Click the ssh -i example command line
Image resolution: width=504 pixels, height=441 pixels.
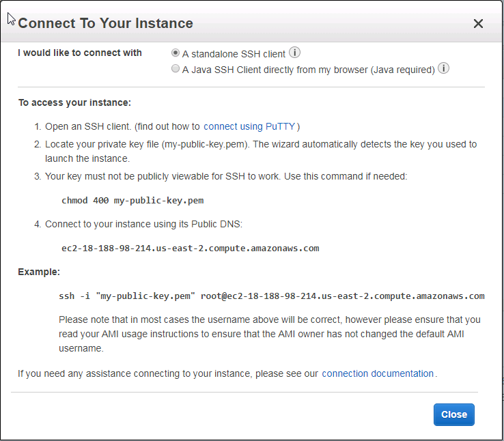(271, 296)
